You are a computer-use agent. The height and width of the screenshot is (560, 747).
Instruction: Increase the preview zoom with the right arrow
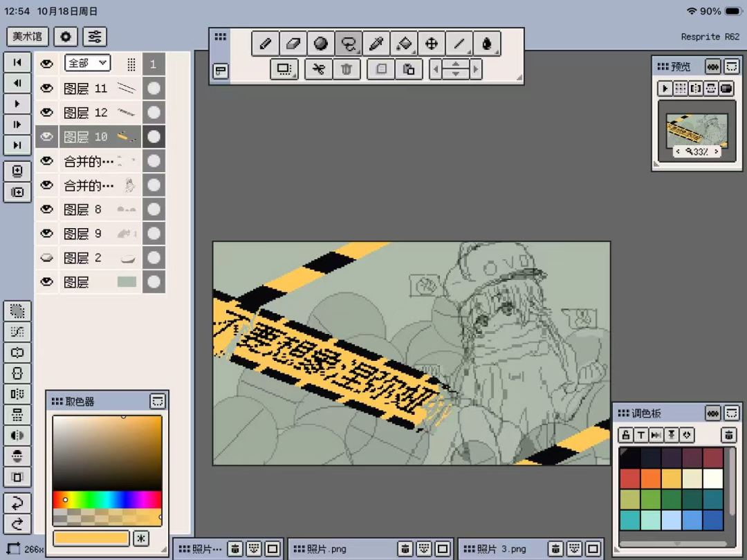tap(716, 151)
